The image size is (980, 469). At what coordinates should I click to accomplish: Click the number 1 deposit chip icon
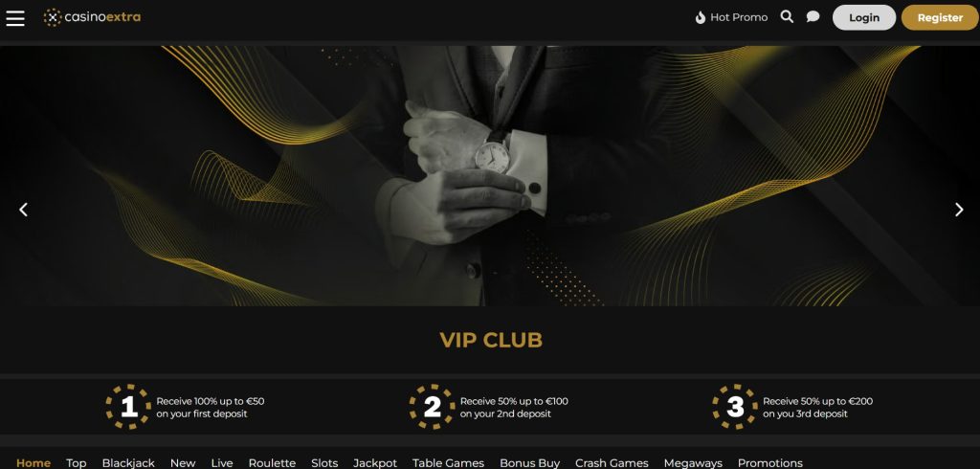tap(128, 407)
